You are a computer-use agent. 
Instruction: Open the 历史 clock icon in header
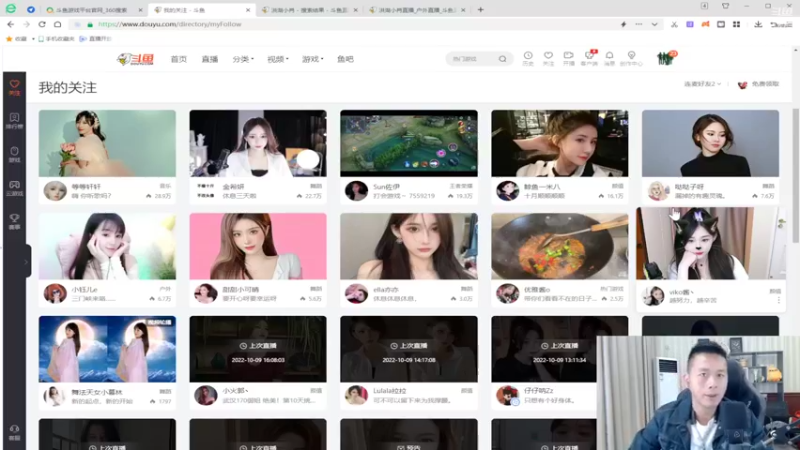pyautogui.click(x=528, y=59)
